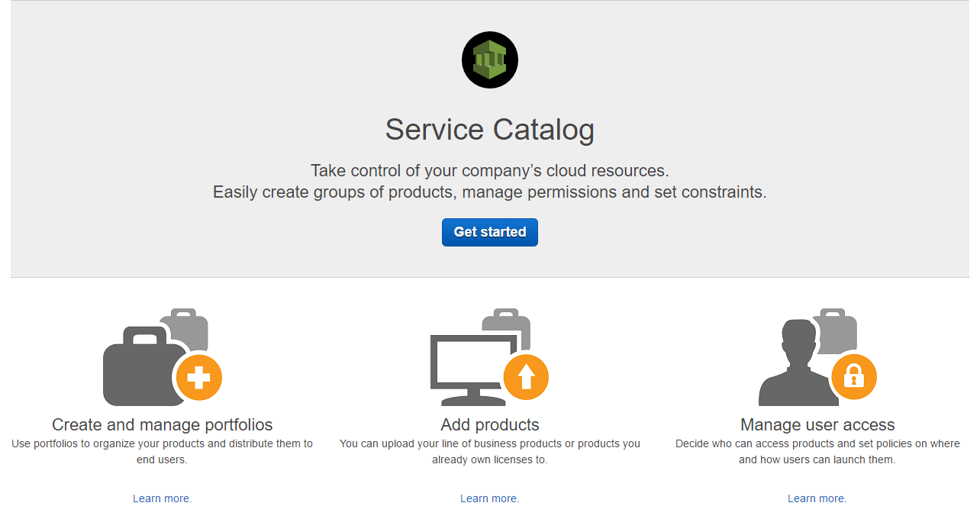The height and width of the screenshot is (519, 980).
Task: Click the Create and manage portfolios heading
Action: (162, 424)
